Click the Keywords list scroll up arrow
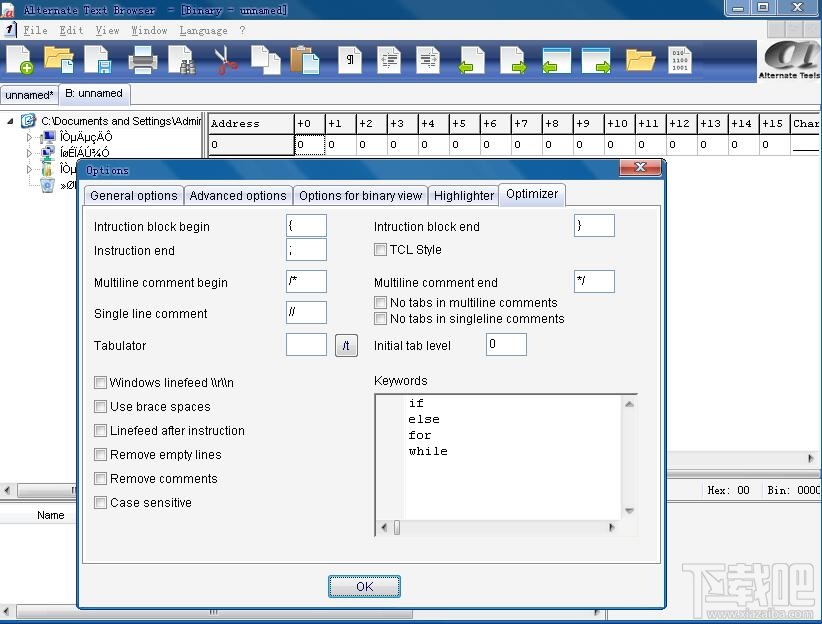The height and width of the screenshot is (624, 822). [x=630, y=404]
